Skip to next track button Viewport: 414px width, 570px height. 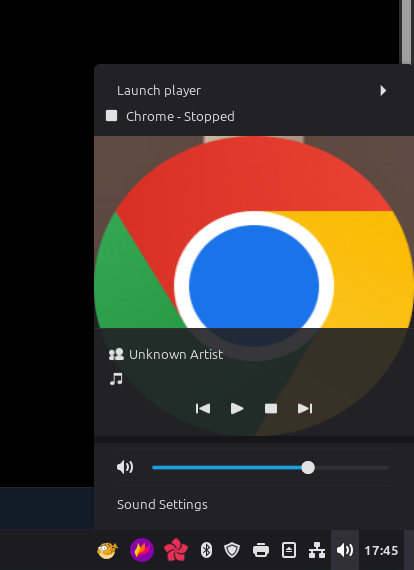tap(305, 409)
